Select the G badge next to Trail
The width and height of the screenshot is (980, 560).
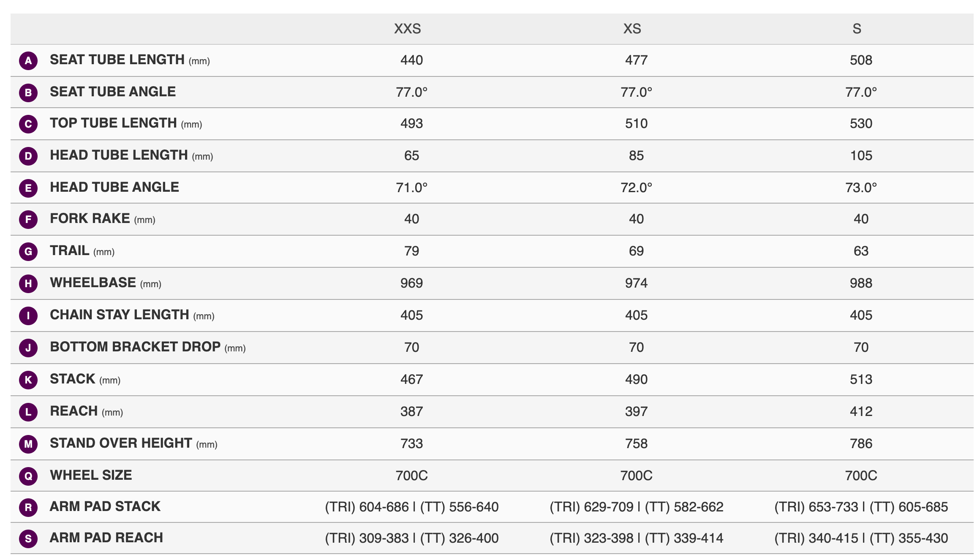pos(28,251)
